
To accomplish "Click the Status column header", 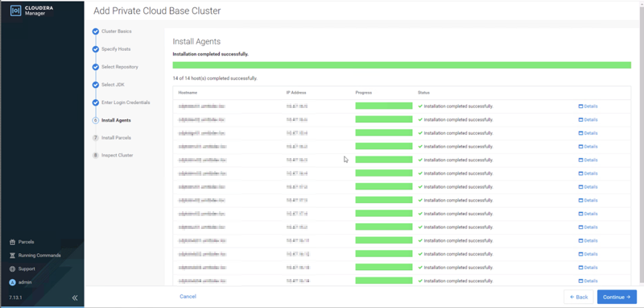I will tap(423, 93).
